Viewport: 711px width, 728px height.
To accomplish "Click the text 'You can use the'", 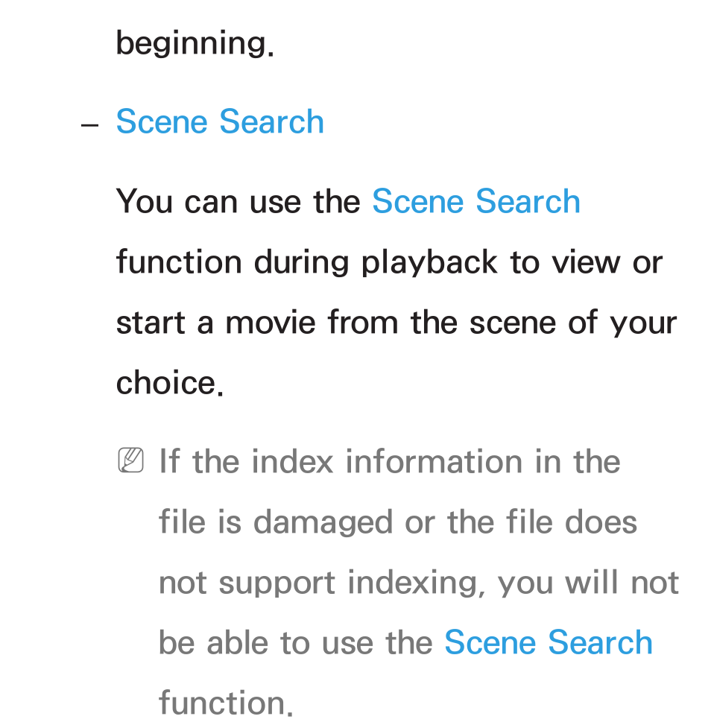I will pyautogui.click(x=238, y=201).
